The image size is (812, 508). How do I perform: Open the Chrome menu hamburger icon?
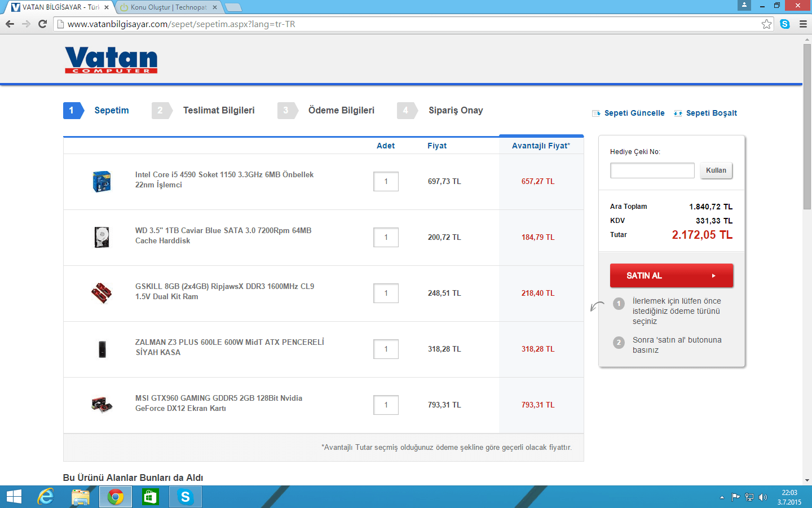tap(803, 24)
